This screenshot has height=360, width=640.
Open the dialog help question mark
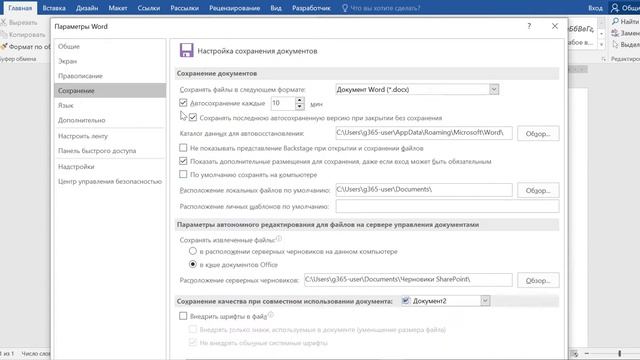(x=529, y=26)
